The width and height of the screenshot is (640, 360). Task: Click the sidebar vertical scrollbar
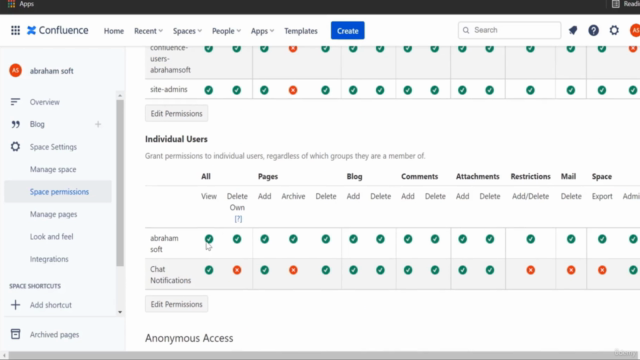(120, 182)
